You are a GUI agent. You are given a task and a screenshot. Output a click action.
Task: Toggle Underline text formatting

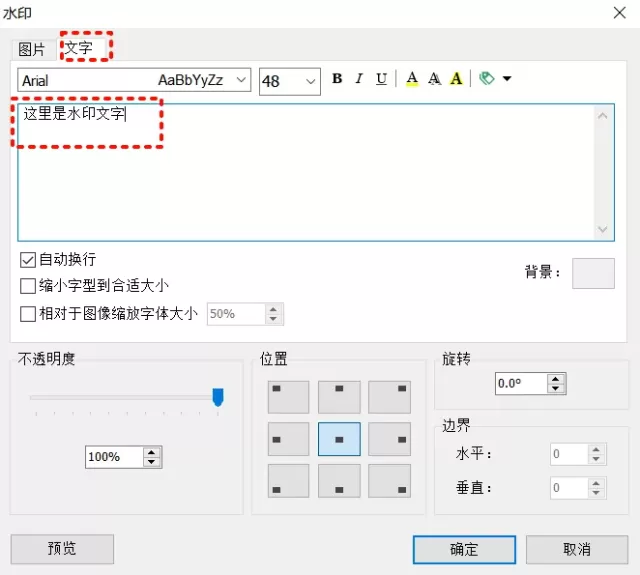tap(381, 78)
